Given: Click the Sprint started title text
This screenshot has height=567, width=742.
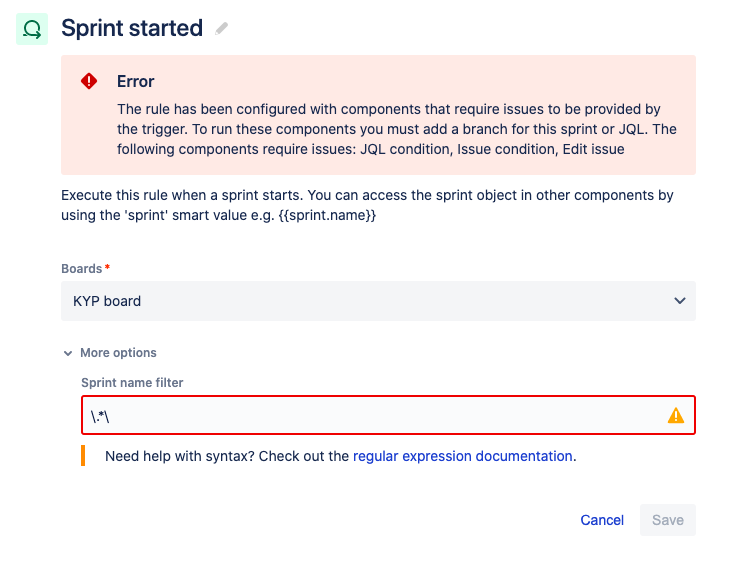Looking at the screenshot, I should (132, 28).
